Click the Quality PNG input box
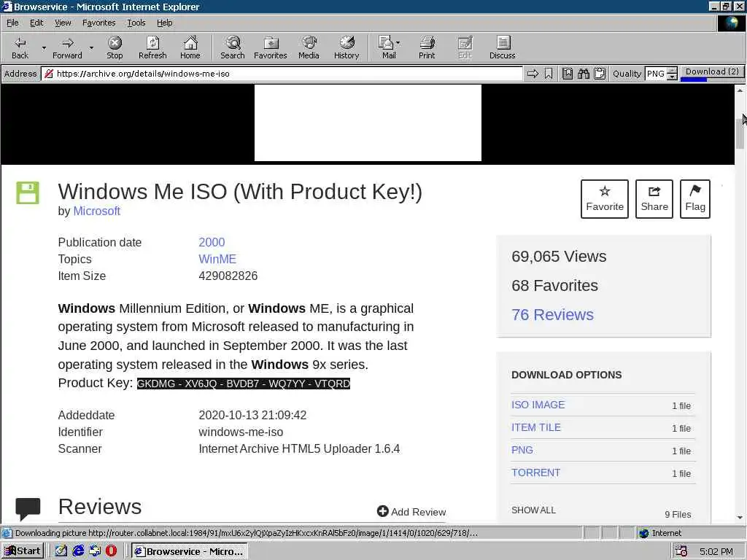This screenshot has width=747, height=560. 656,74
